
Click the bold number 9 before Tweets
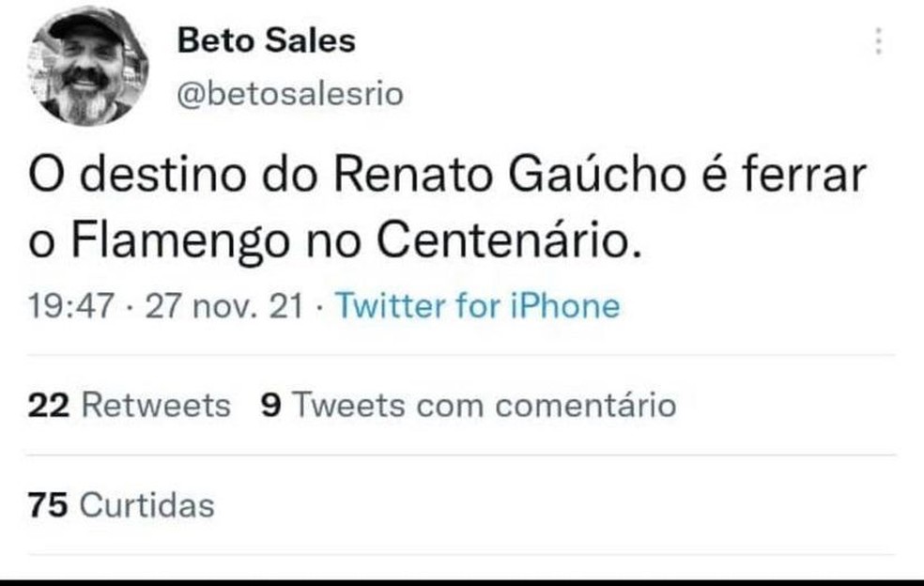(x=269, y=405)
